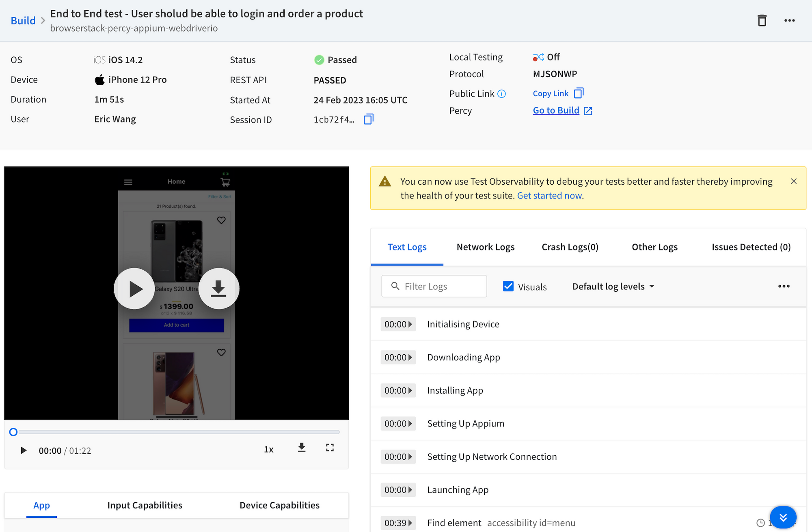The width and height of the screenshot is (812, 532).
Task: Click the Public Link info icon
Action: [502, 94]
